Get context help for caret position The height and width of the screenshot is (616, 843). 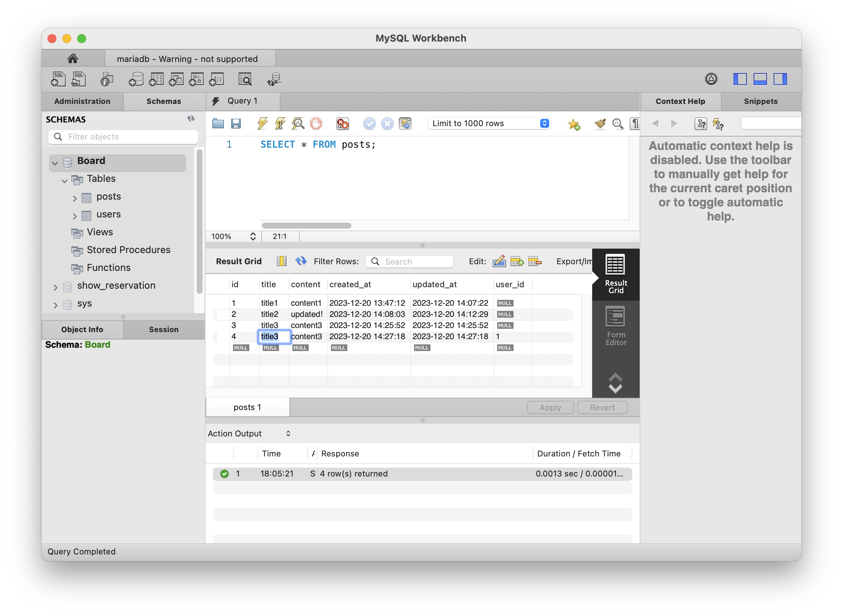pos(700,124)
